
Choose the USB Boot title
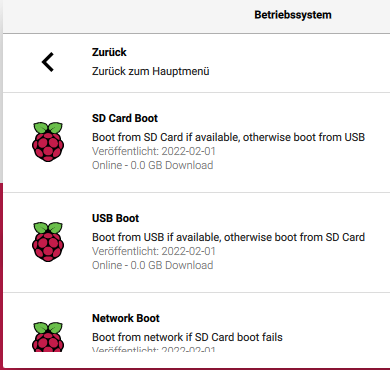coord(115,218)
